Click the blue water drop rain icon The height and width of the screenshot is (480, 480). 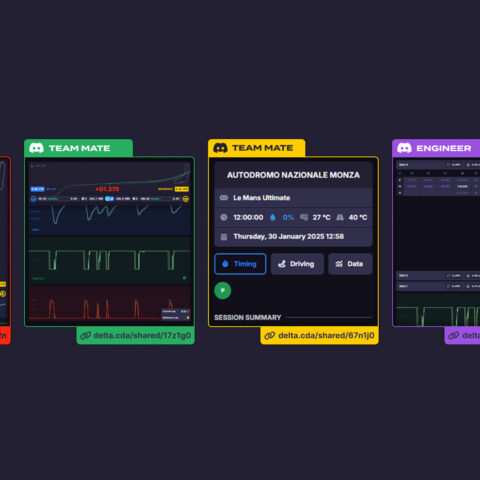point(273,217)
